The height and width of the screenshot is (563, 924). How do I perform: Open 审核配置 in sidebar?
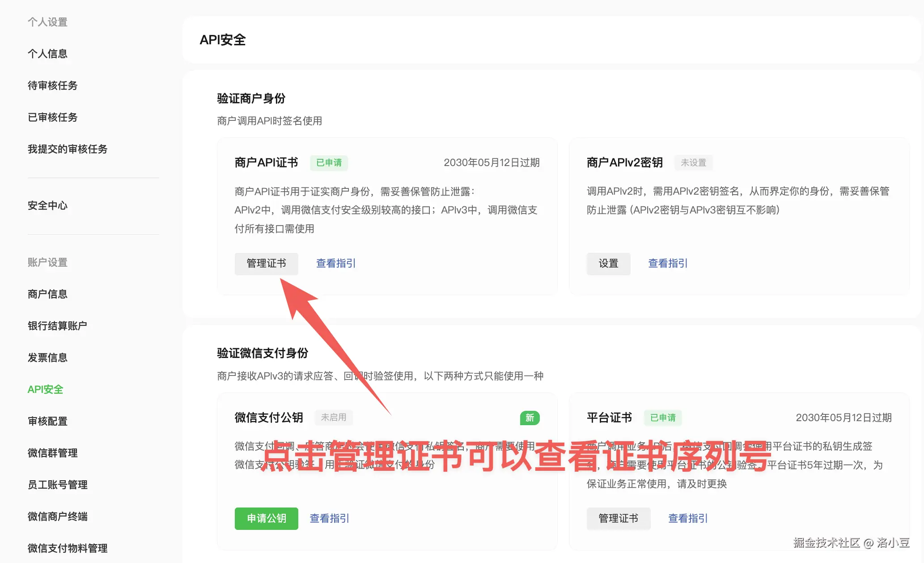[47, 421]
